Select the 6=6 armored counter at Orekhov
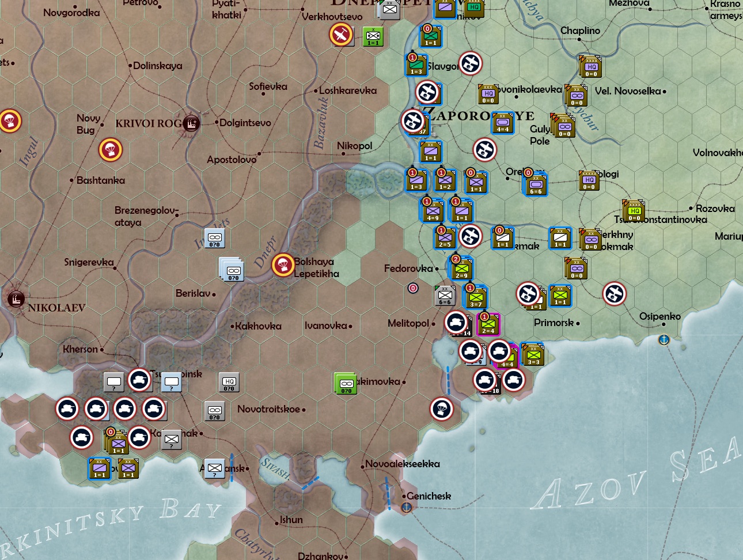Image resolution: width=743 pixels, height=560 pixels. coord(536,185)
